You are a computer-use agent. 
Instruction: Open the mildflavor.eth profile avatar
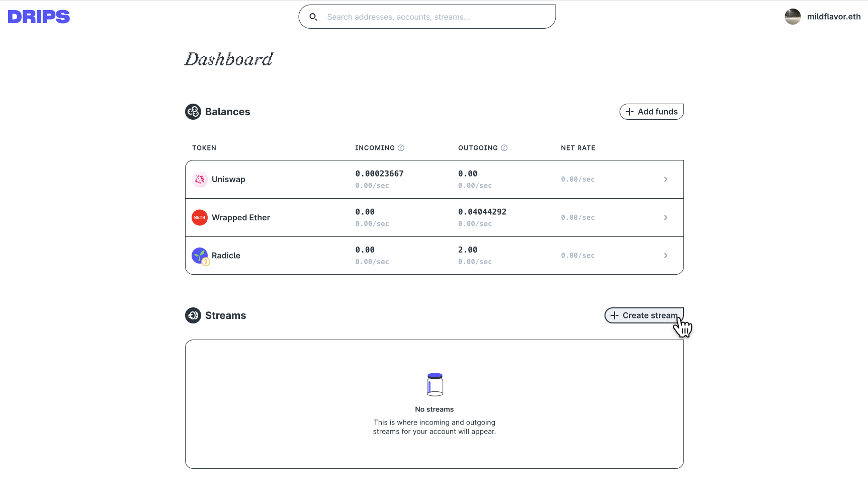point(793,17)
